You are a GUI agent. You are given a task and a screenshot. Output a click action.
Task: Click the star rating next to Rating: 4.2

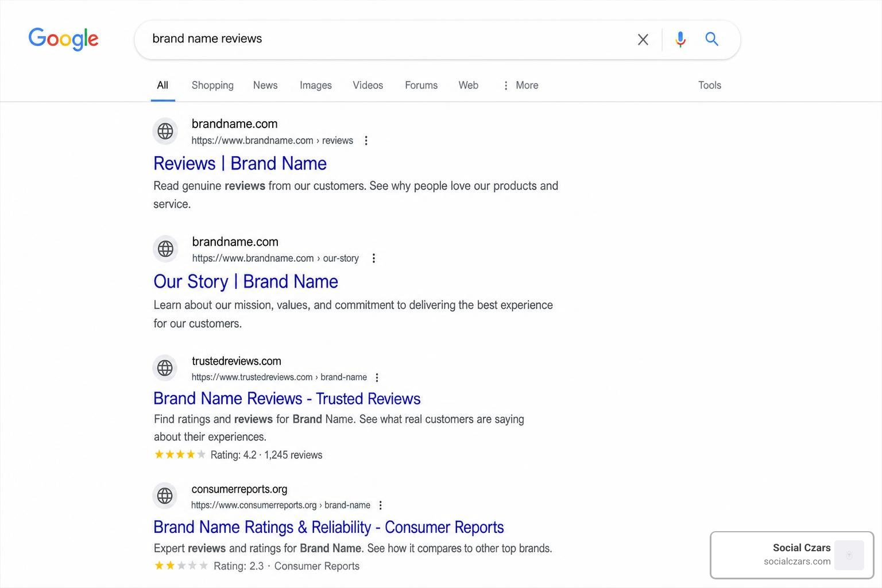click(x=180, y=454)
